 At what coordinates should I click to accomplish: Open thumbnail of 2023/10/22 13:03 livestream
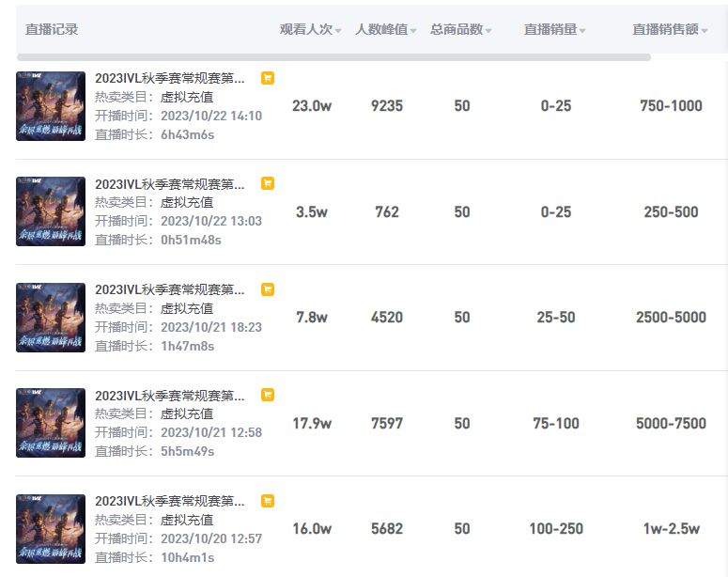pos(51,211)
